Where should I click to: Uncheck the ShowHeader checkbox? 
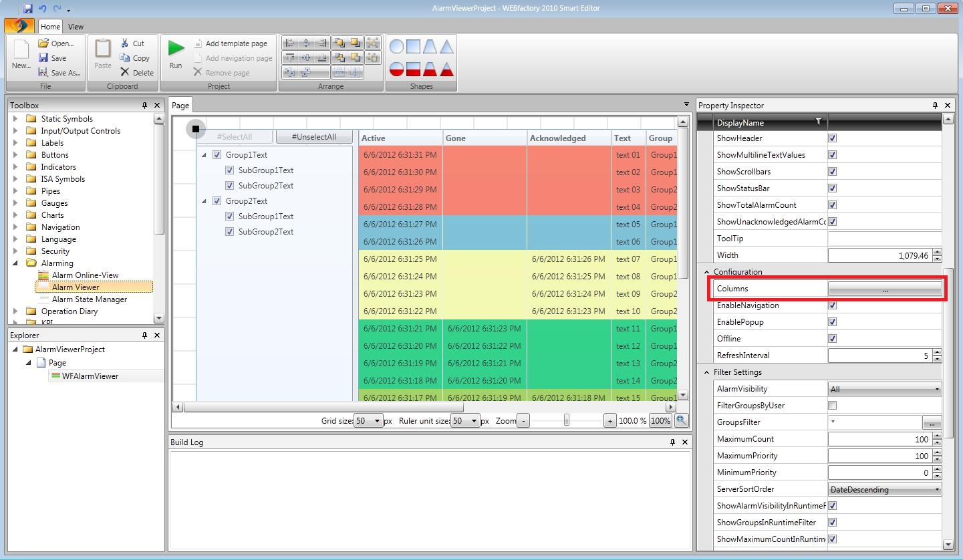832,138
